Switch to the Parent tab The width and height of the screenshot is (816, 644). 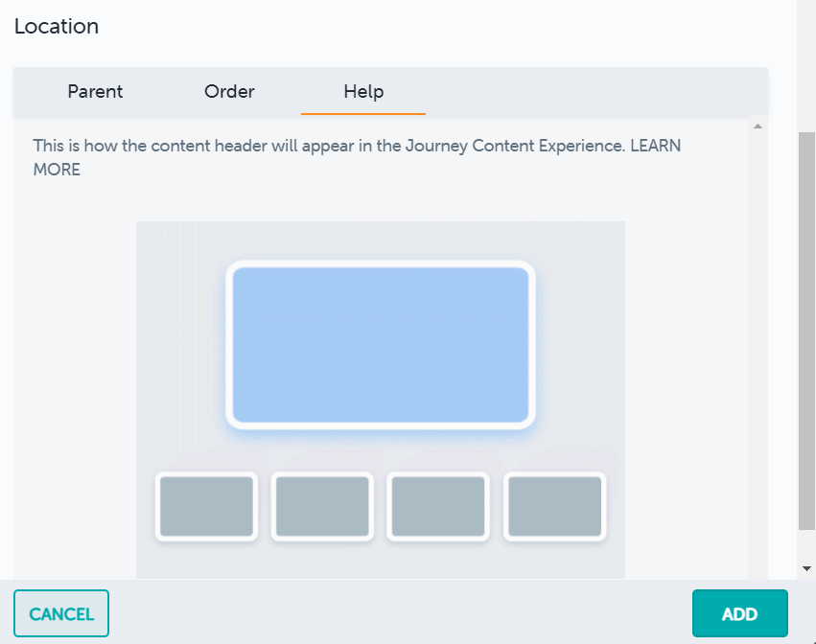click(95, 91)
